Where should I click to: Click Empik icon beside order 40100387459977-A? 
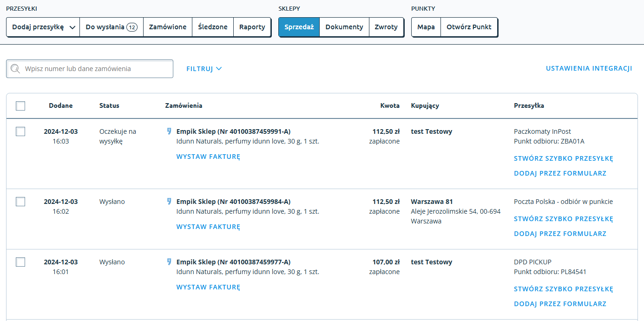pyautogui.click(x=169, y=262)
